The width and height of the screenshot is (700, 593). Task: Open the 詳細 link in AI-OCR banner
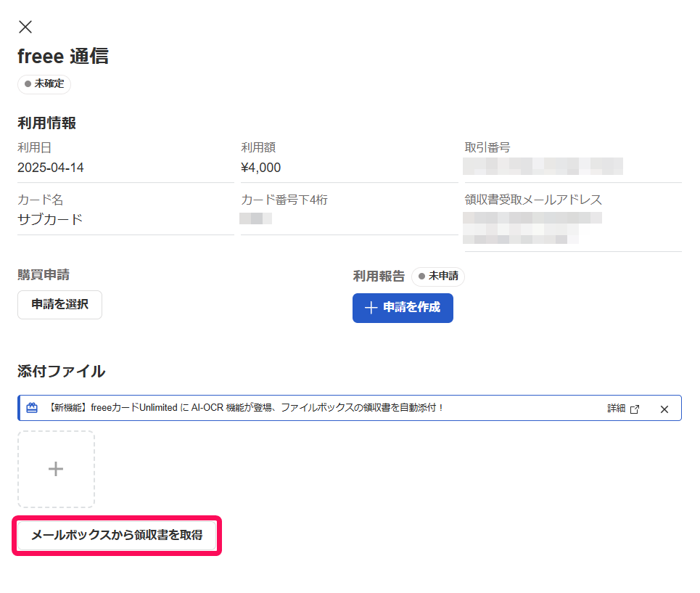tap(623, 408)
